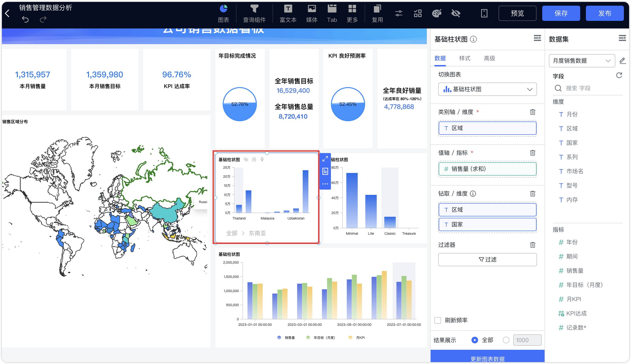Refresh the 字段 list with reload icon
Screen dimensions: 631x364
[619, 75]
